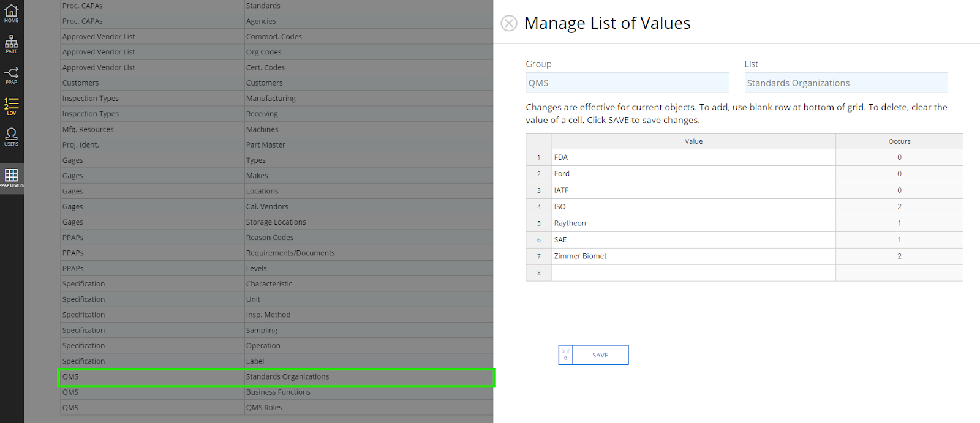Select the LOV list icon in sidebar

click(12, 106)
